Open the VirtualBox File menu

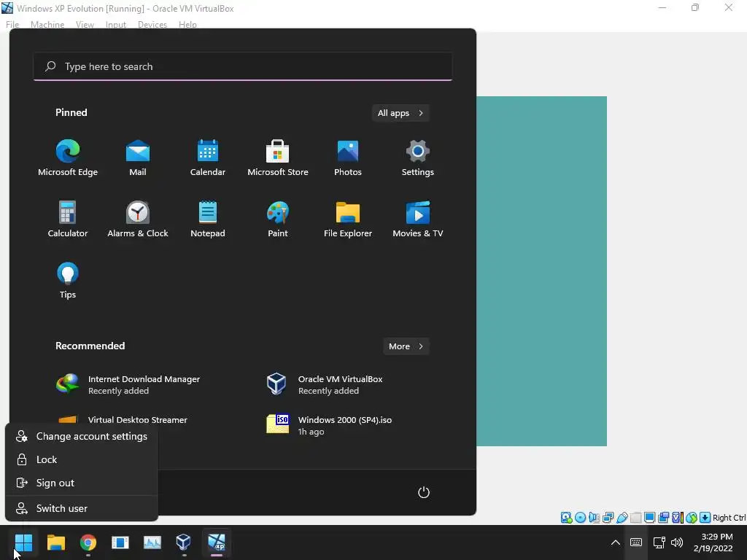(x=12, y=24)
